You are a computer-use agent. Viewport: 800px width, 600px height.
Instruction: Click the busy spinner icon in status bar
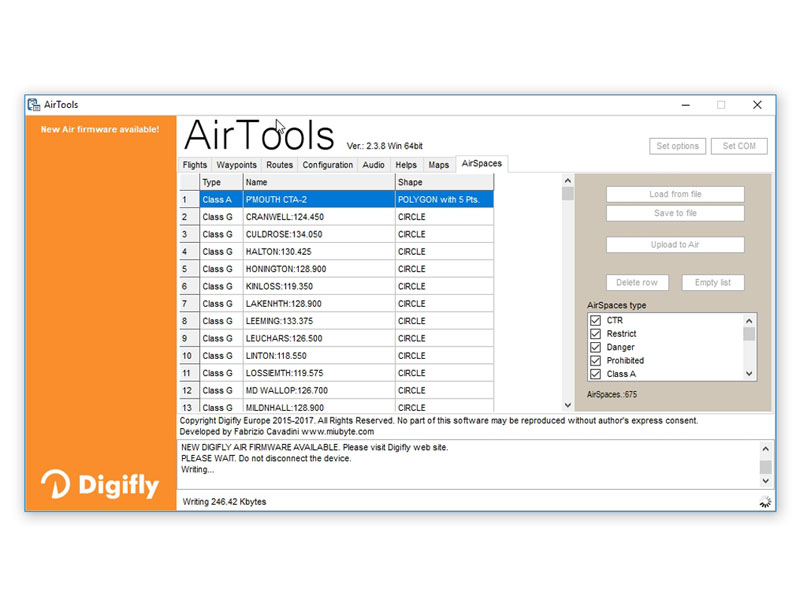pyautogui.click(x=765, y=502)
